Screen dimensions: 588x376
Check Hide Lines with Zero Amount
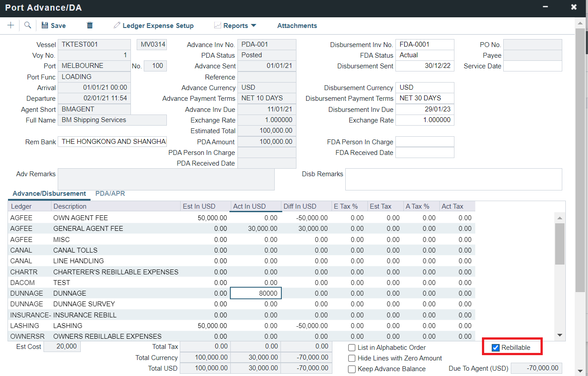point(352,358)
